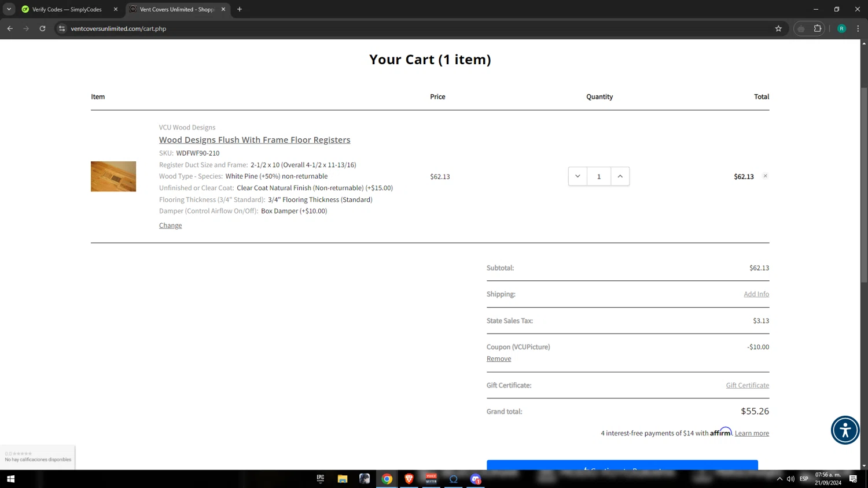Open the ESP input language selector
The height and width of the screenshot is (488, 868).
pos(804,479)
